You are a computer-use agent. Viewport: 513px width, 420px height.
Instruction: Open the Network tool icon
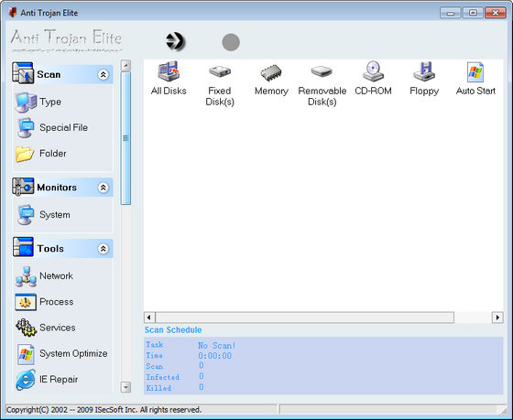26,276
